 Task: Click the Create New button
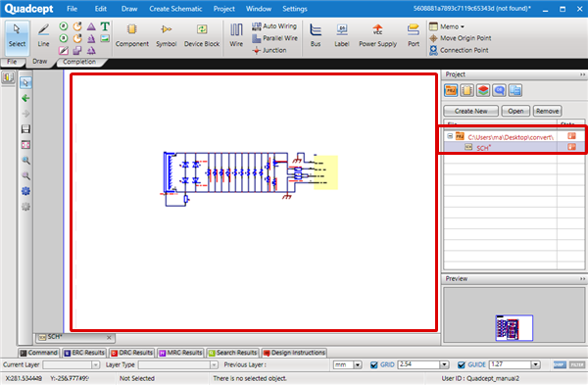[x=471, y=111]
